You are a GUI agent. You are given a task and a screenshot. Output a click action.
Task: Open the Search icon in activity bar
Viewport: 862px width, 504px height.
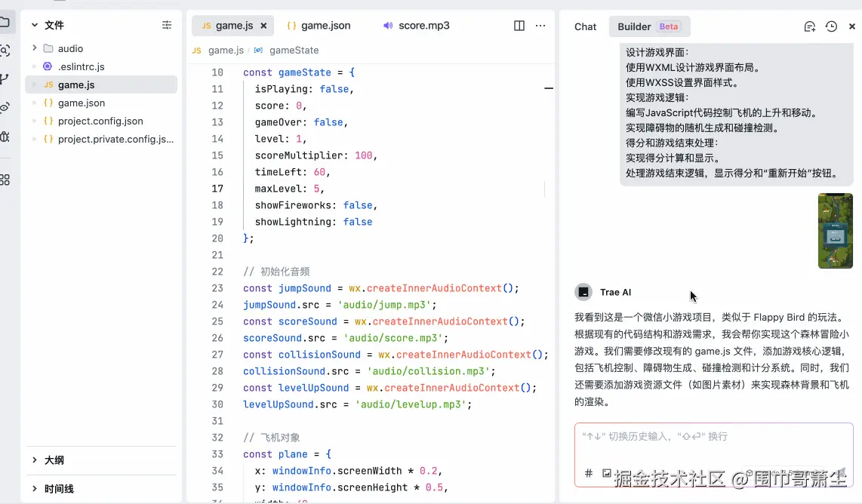5,51
